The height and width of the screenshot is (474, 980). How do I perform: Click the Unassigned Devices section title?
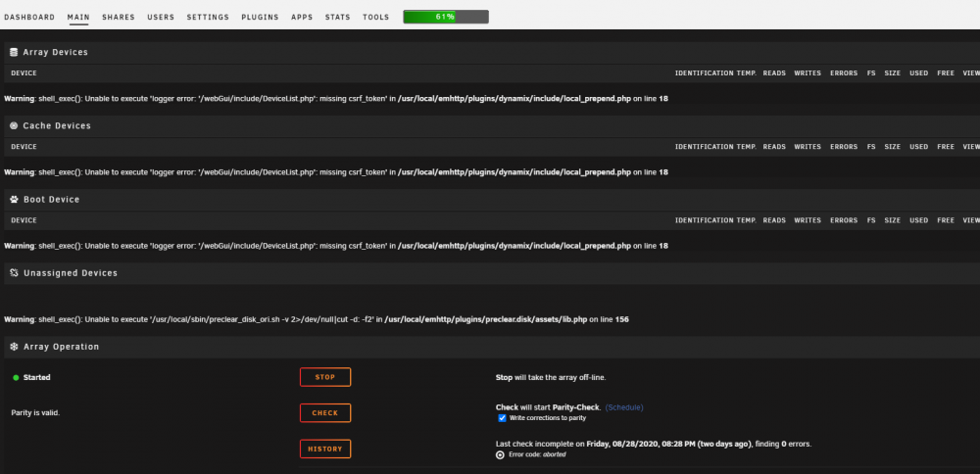pos(71,273)
